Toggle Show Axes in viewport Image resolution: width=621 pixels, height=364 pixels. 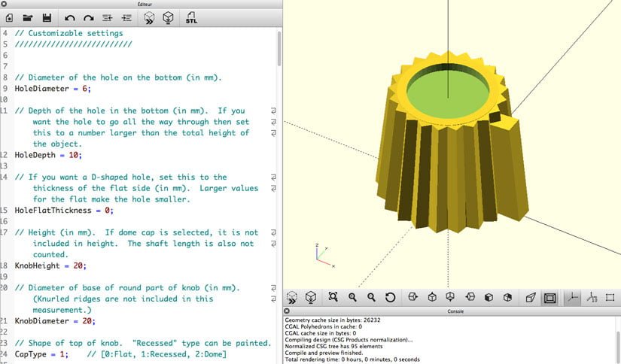[573, 297]
